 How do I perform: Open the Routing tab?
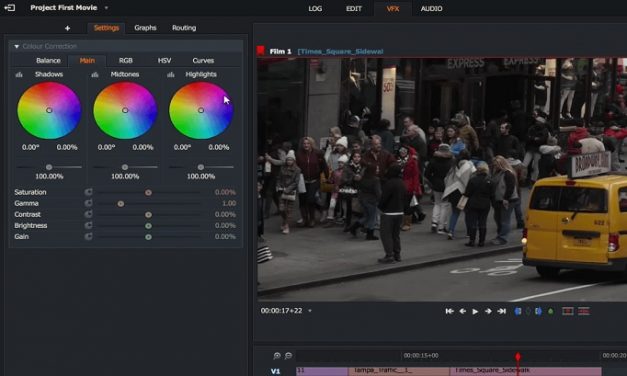coord(184,28)
